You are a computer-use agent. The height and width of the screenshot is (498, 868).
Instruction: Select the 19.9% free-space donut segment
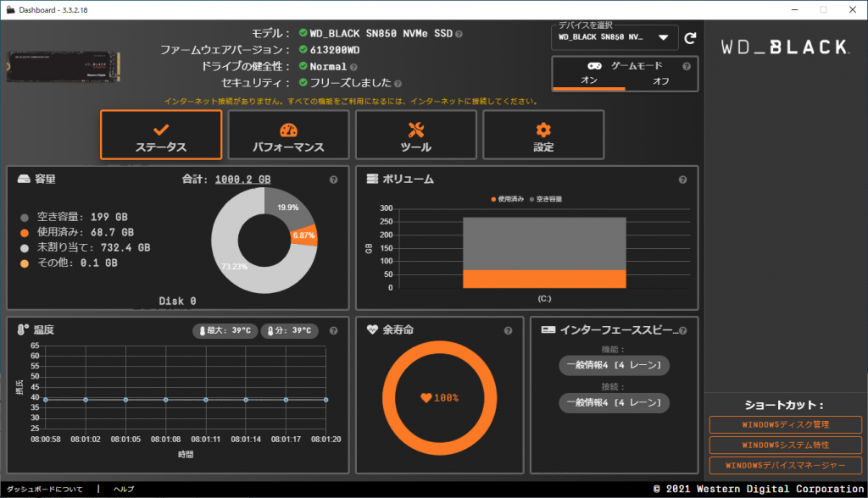click(287, 207)
